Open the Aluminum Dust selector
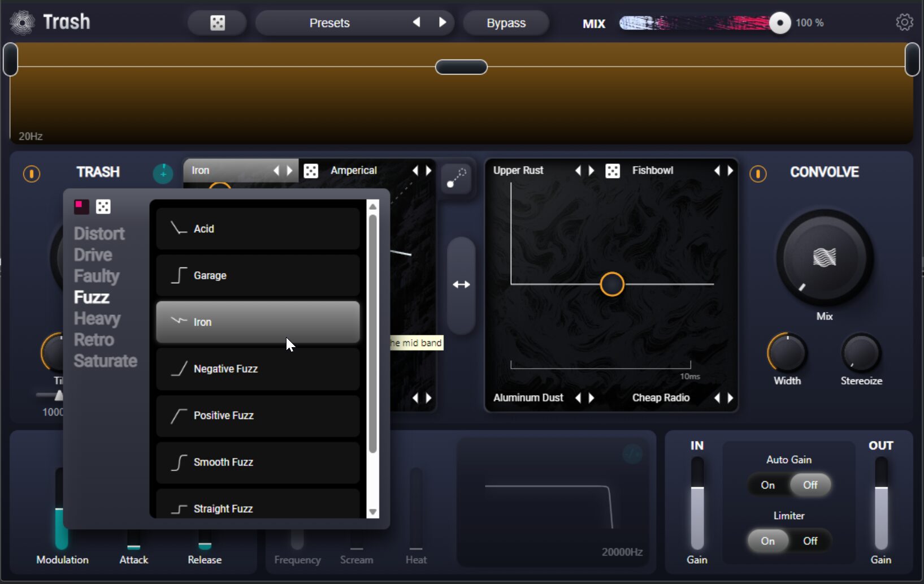Screen dimensions: 924x584 [528, 397]
